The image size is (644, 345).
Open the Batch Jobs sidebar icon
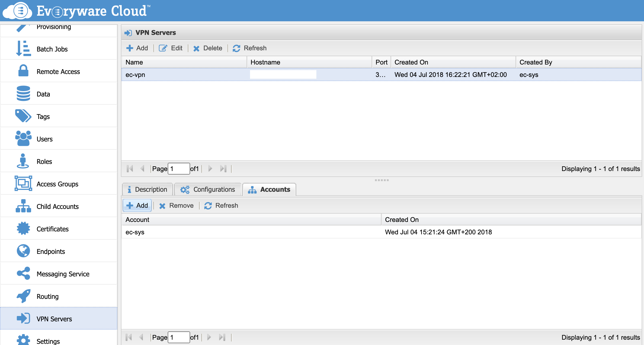coord(23,49)
